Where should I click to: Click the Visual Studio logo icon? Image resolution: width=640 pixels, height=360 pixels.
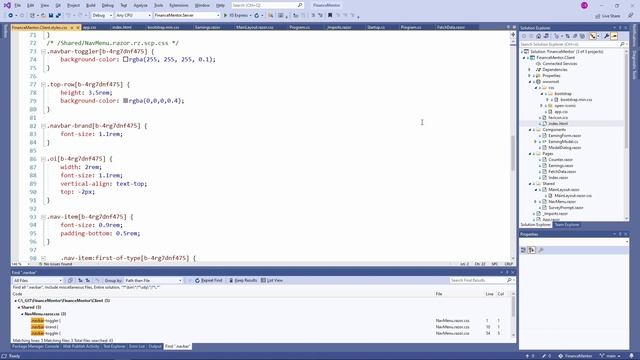7,5
